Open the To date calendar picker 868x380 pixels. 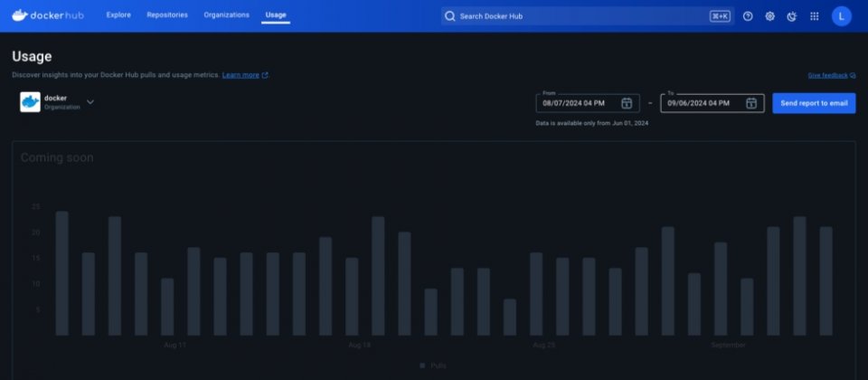tap(751, 103)
